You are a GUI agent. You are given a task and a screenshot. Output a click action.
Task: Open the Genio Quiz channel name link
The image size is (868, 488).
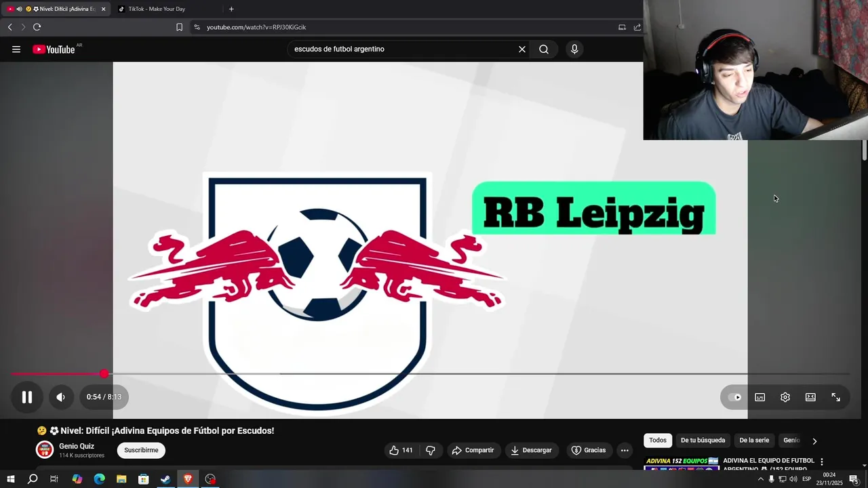click(x=77, y=446)
